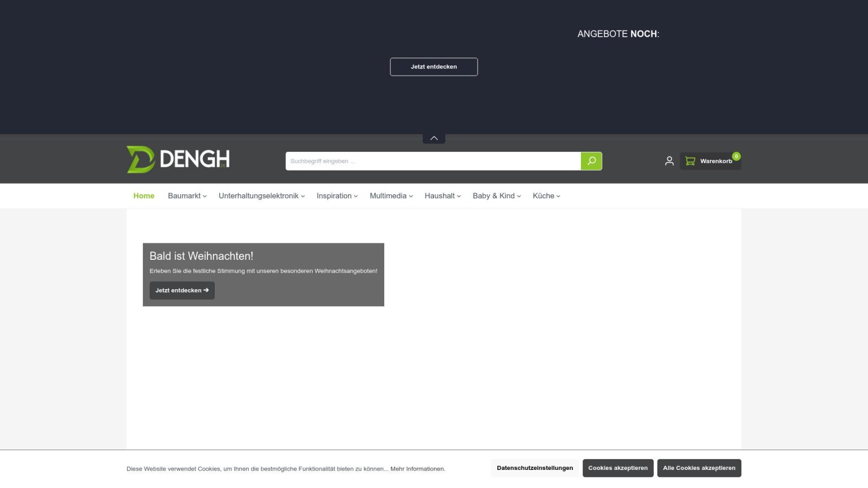Collapse the top banner with the chevron

point(434,138)
